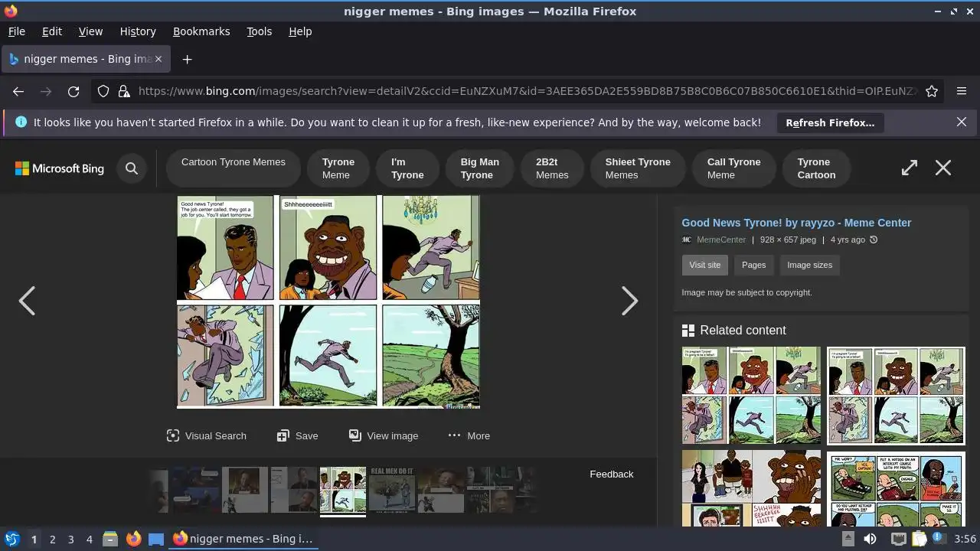Screen dimensions: 980x551
Task: Open the More options ellipsis menu
Action: [469, 435]
